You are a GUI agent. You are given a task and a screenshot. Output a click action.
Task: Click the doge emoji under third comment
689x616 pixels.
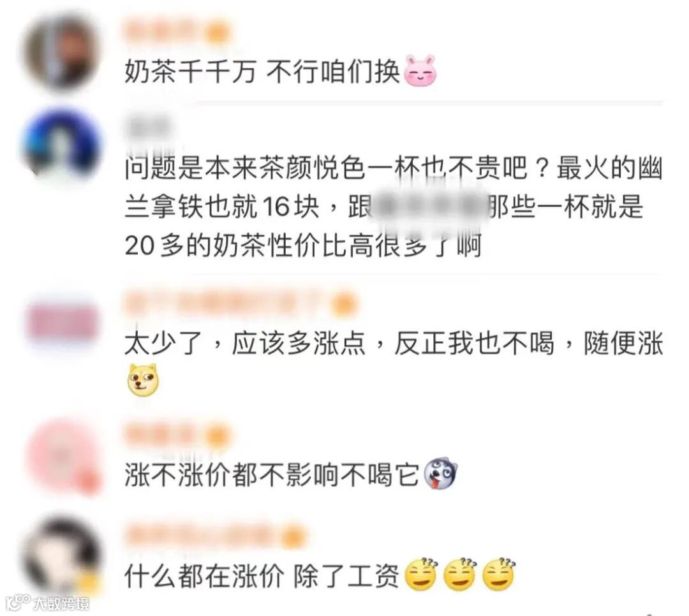pos(143,380)
